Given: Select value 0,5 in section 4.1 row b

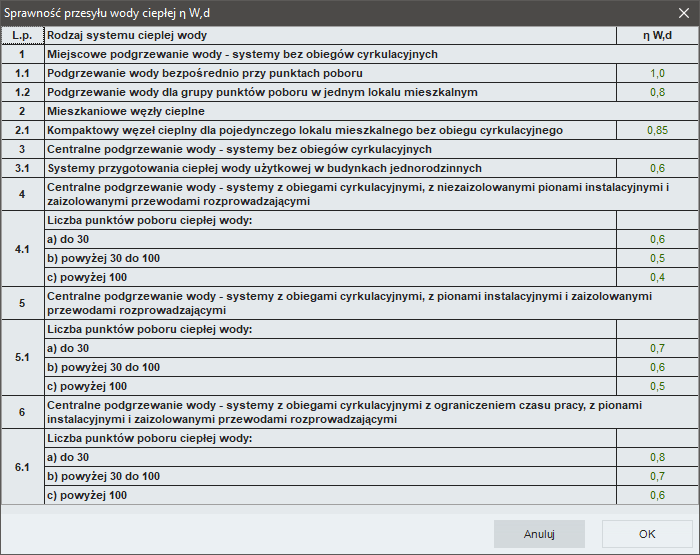Looking at the screenshot, I should coord(657,258).
